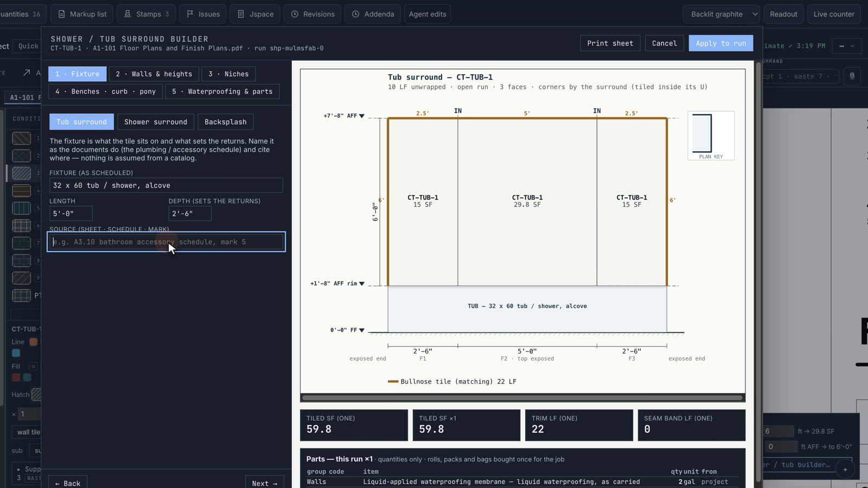Click the TRIM LF (ONE) 22 card
This screenshot has width=868, height=488.
(579, 425)
